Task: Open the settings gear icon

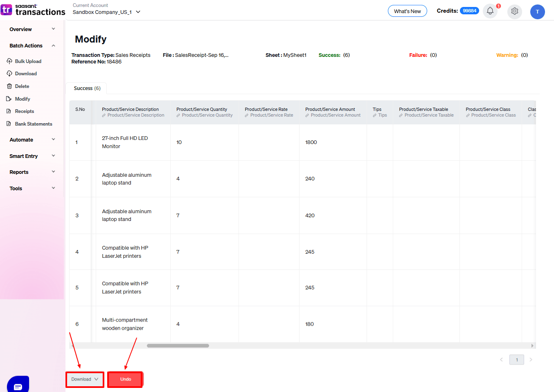Action: [514, 11]
